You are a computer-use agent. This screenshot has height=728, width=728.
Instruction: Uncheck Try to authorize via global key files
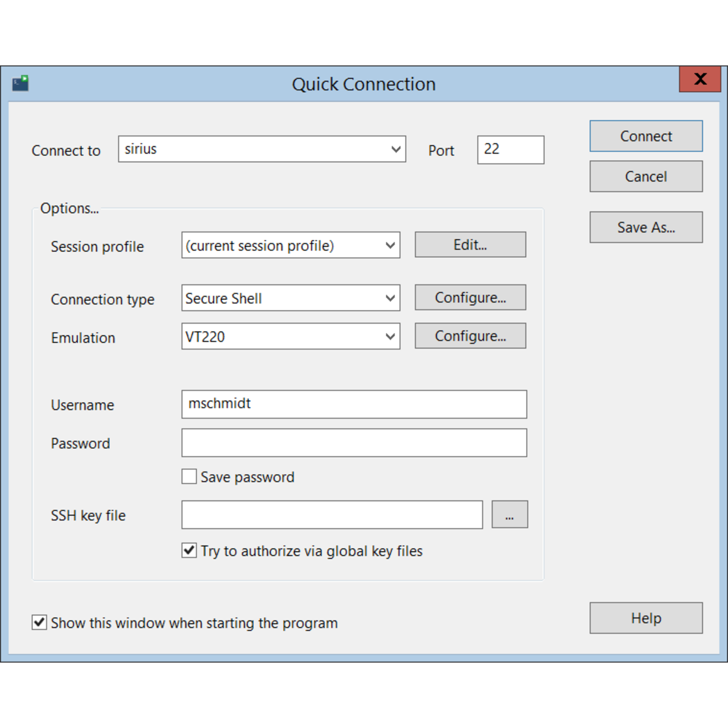[x=189, y=551]
